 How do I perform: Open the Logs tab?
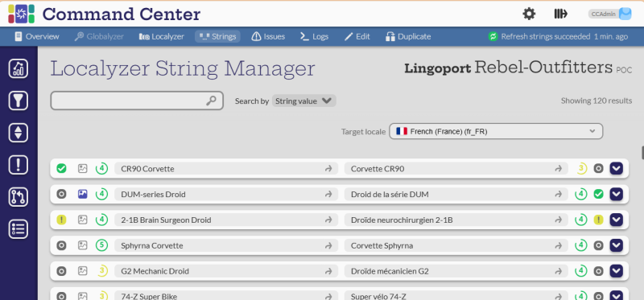[314, 36]
